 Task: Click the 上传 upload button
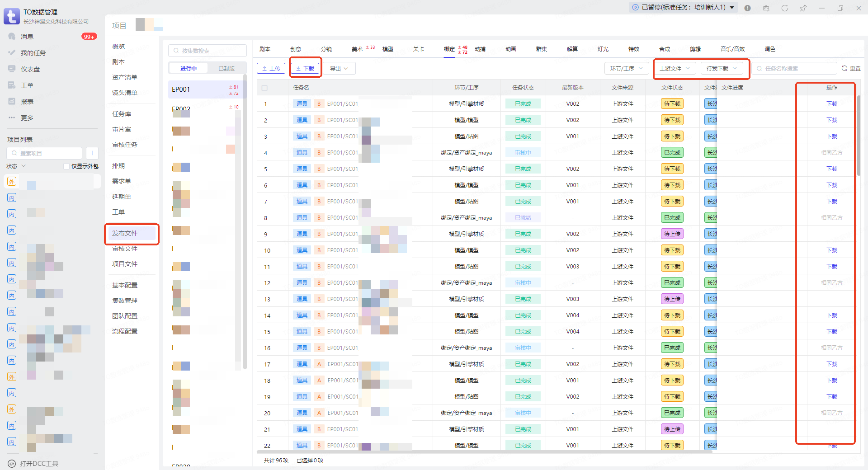[271, 69]
